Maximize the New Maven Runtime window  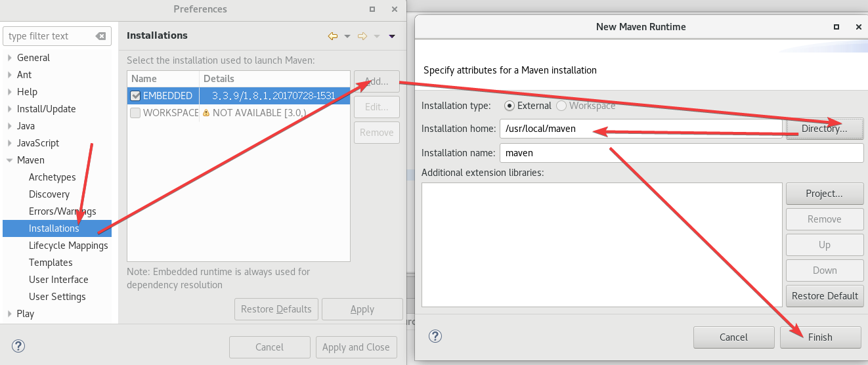pos(836,27)
